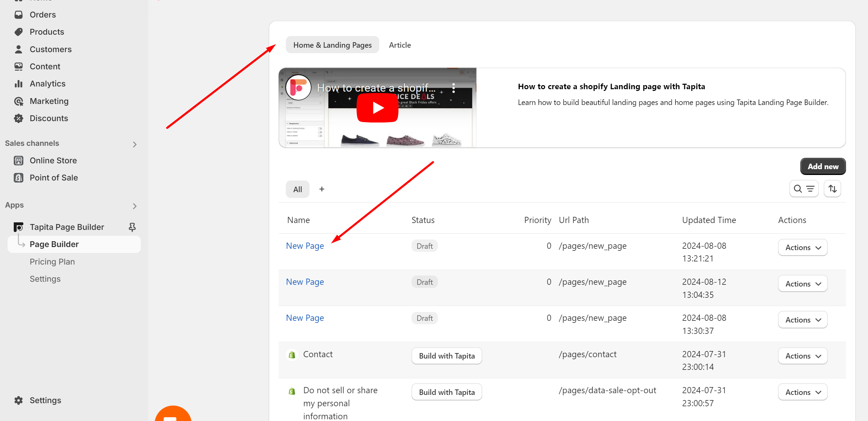
Task: Click the Analytics bar chart icon
Action: [19, 84]
